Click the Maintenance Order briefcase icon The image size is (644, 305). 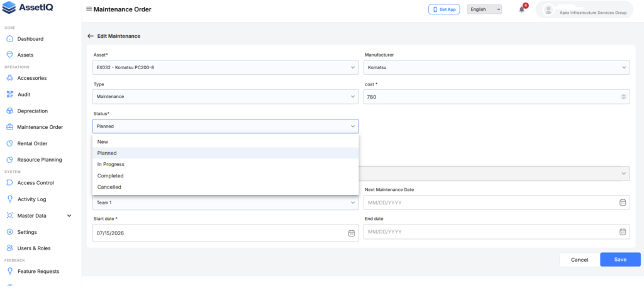tap(10, 127)
